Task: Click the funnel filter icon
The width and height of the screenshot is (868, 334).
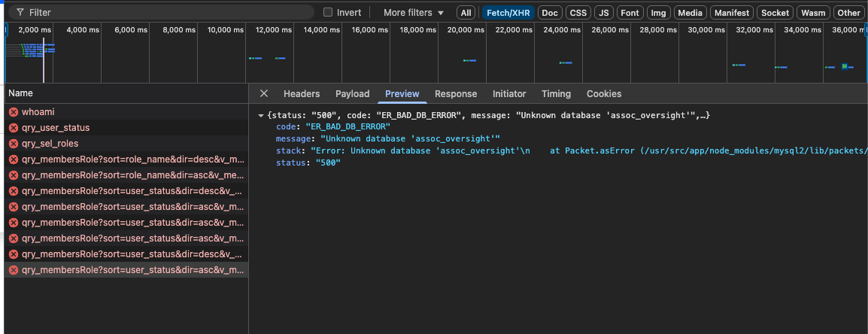Action: 20,12
